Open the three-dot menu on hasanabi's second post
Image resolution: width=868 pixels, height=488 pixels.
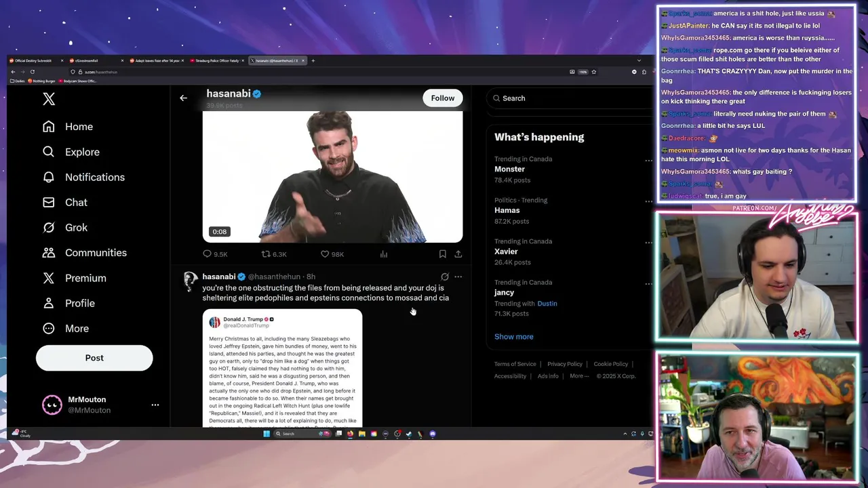(458, 277)
